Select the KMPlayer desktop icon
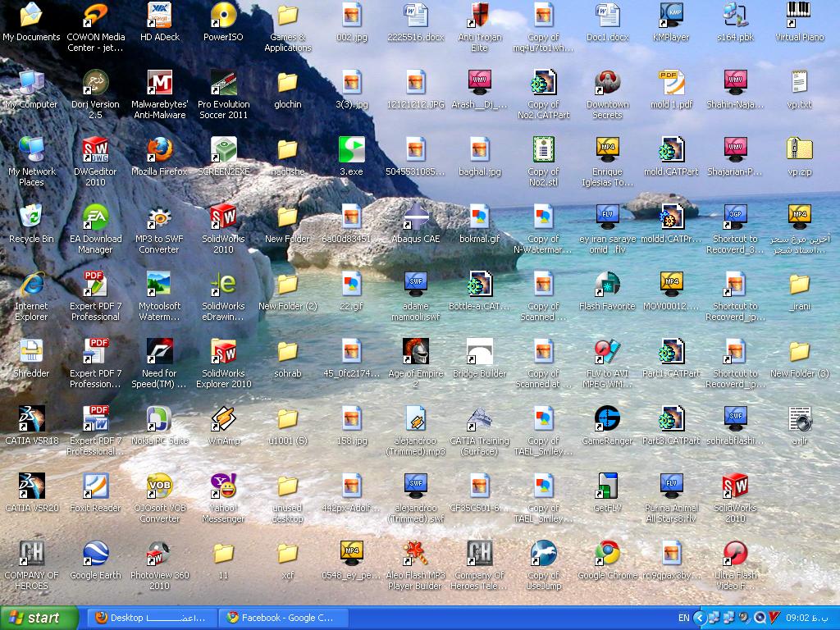The height and width of the screenshot is (630, 840). (x=671, y=16)
